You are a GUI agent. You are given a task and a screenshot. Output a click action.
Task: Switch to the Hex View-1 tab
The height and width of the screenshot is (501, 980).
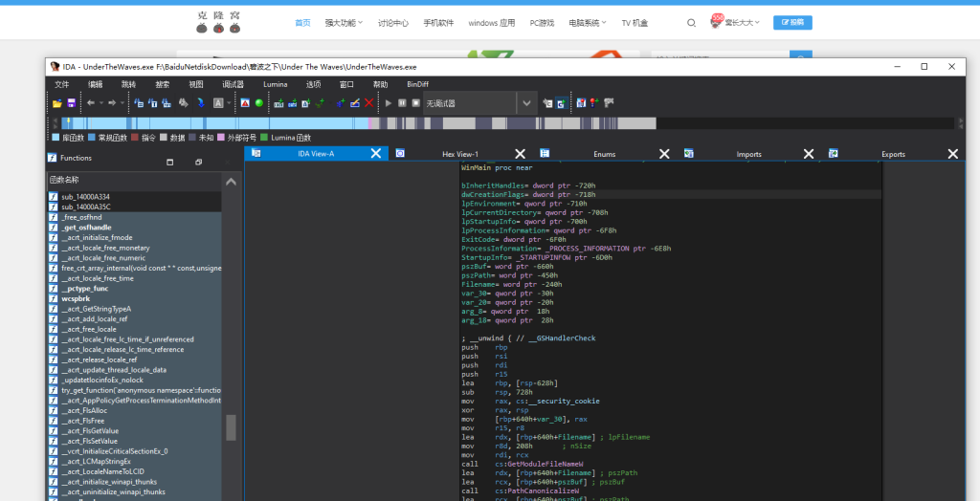[460, 154]
